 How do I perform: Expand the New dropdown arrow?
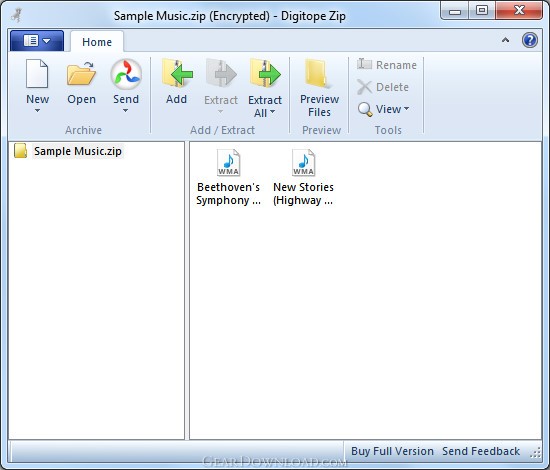[x=37, y=111]
